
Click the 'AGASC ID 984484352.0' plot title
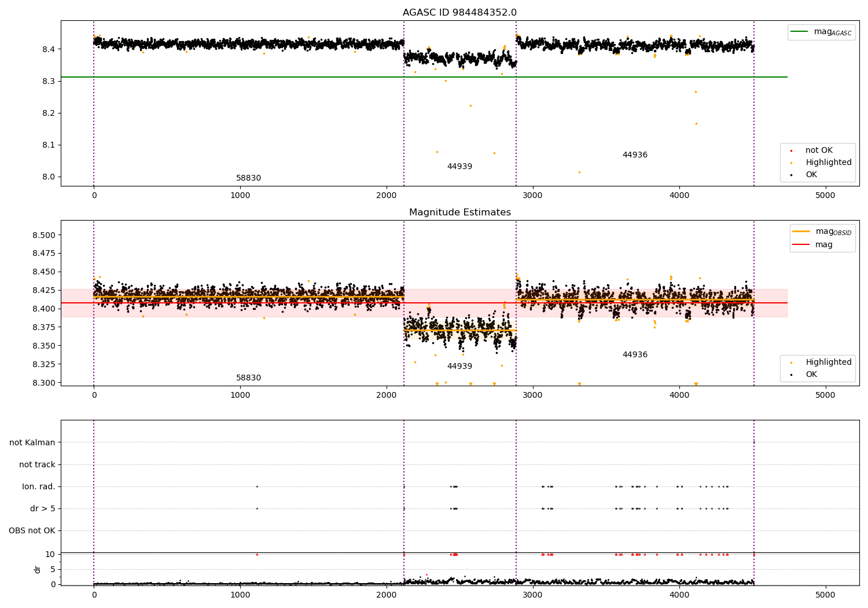pos(459,13)
